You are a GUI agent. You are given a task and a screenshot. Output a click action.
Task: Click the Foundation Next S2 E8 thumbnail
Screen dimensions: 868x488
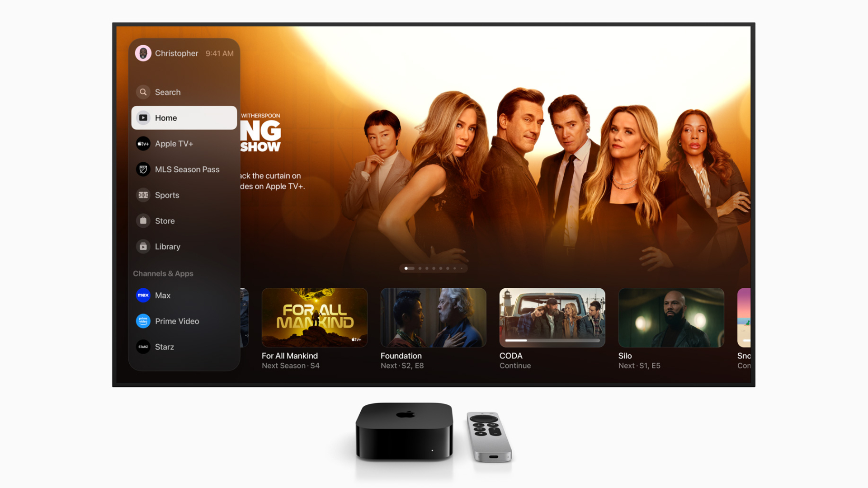tap(434, 316)
